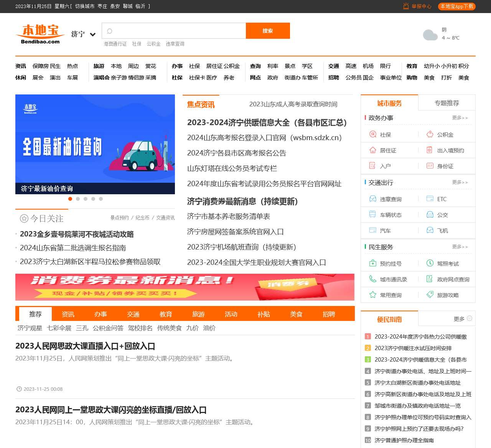The height and width of the screenshot is (448, 491).
Task: Open 济宁护照办理单位可预约号码实时查询入 guide item
Action: pos(423,417)
